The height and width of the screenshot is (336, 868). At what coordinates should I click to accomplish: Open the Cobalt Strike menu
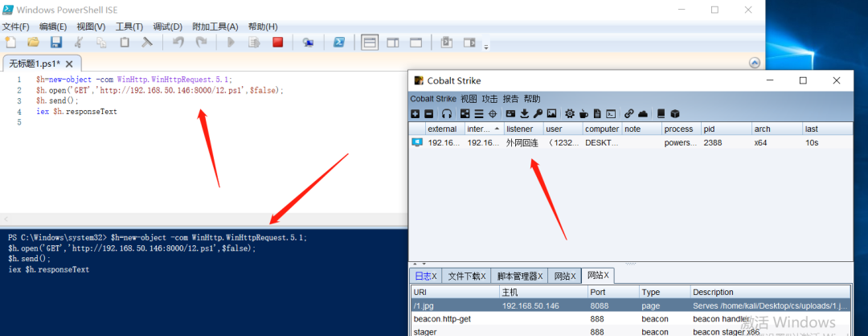tap(433, 99)
